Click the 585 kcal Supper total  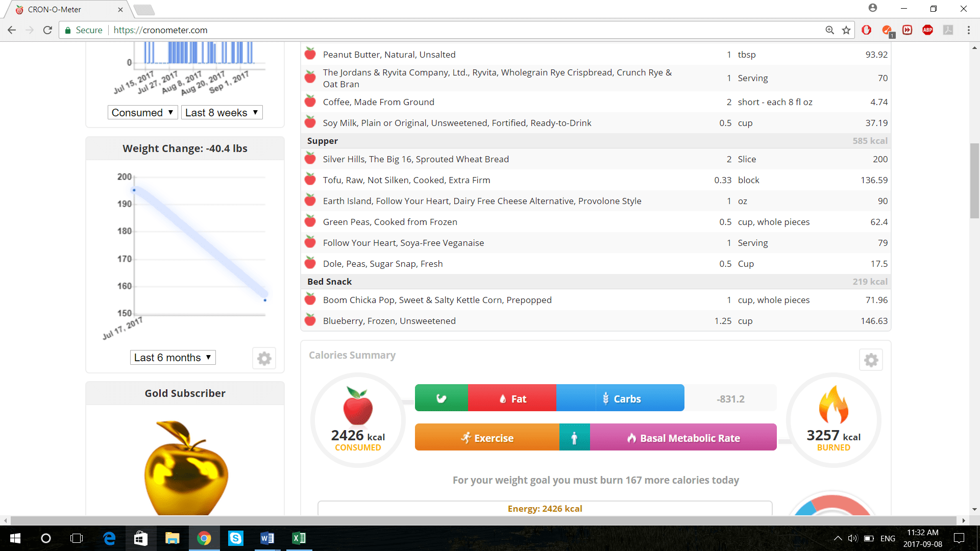pos(870,141)
